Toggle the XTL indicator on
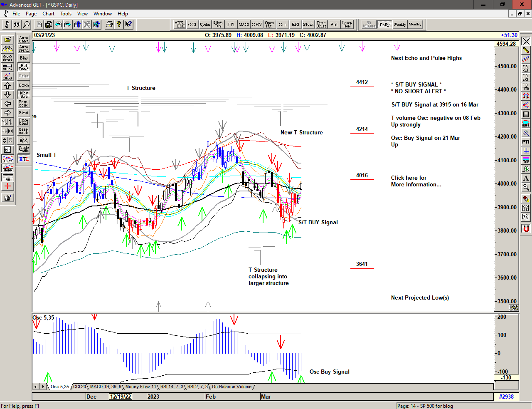 pyautogui.click(x=24, y=159)
